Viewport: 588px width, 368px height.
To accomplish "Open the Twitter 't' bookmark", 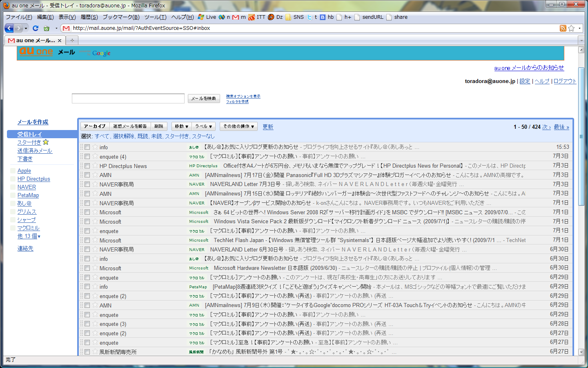I will point(312,17).
